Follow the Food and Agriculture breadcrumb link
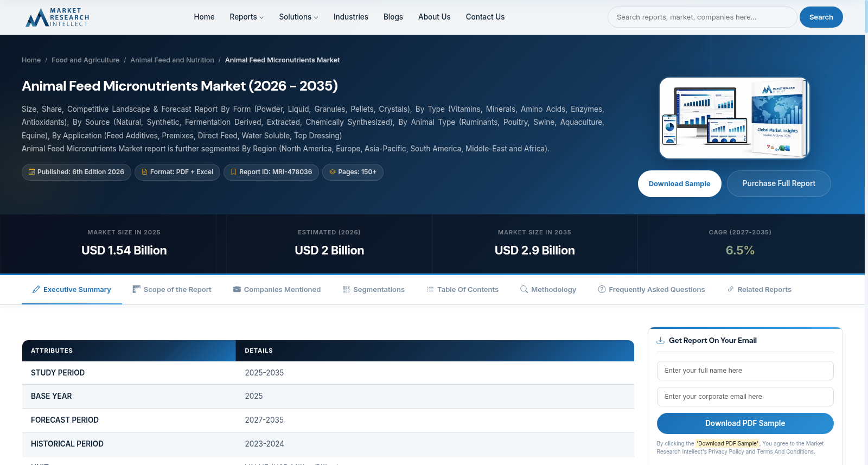 tap(85, 60)
